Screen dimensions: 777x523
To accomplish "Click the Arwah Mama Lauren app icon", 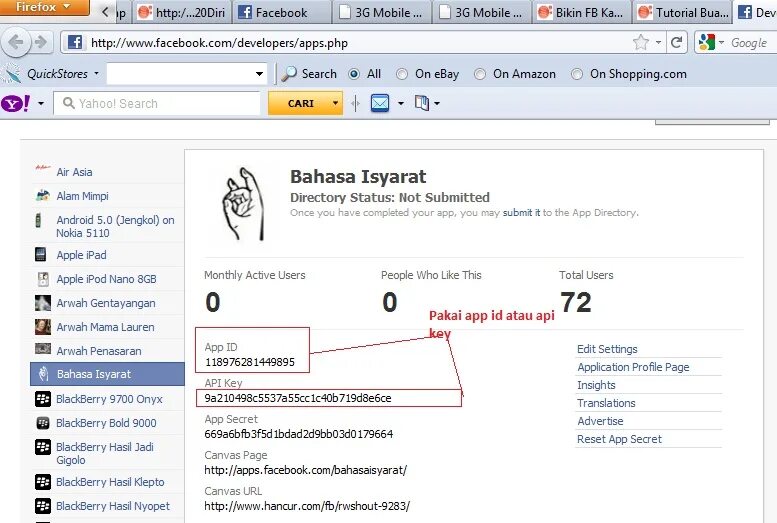I will click(x=43, y=327).
